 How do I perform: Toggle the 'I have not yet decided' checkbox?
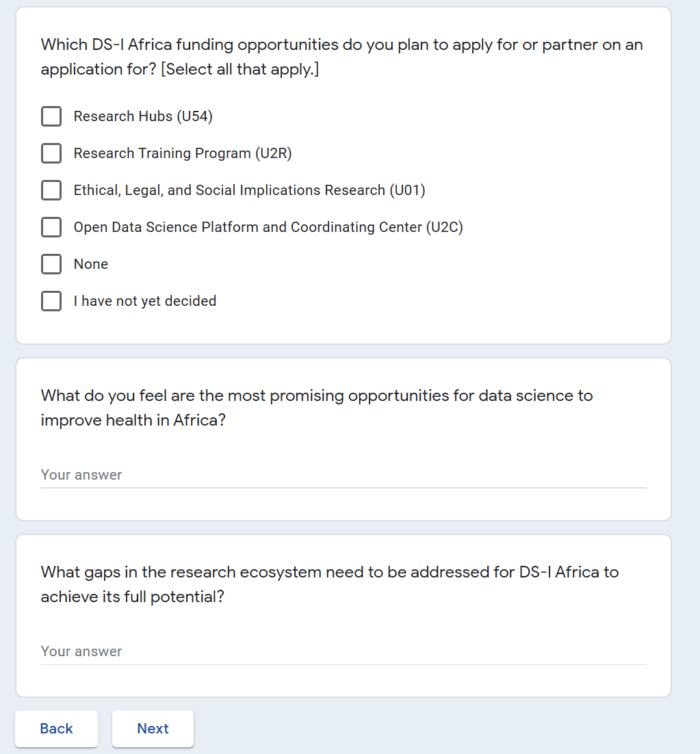51,302
